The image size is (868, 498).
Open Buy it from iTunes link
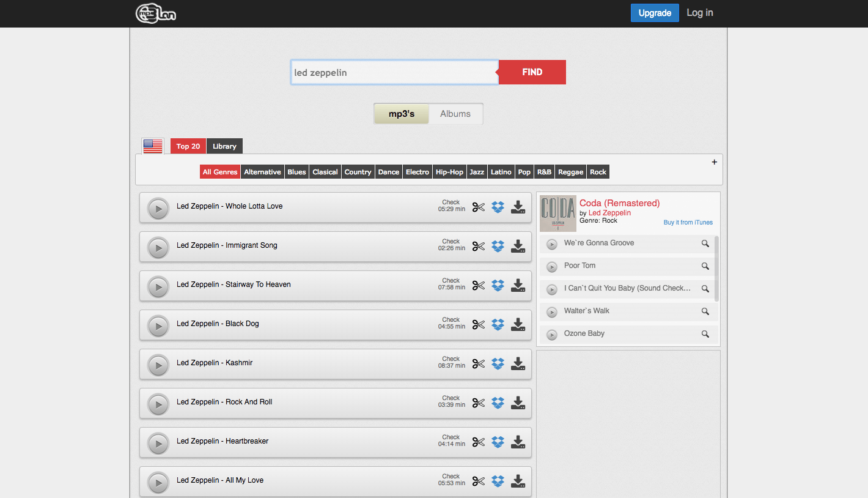(688, 223)
